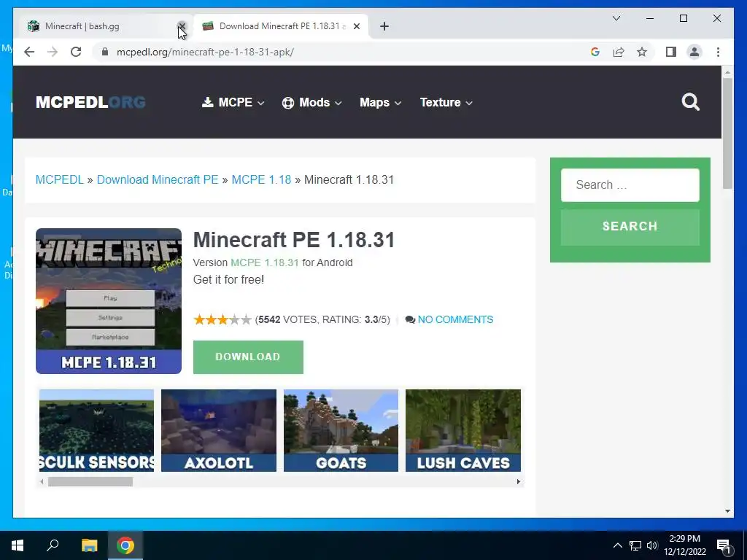Click the browser back arrow
Image resolution: width=747 pixels, height=560 pixels.
29,52
